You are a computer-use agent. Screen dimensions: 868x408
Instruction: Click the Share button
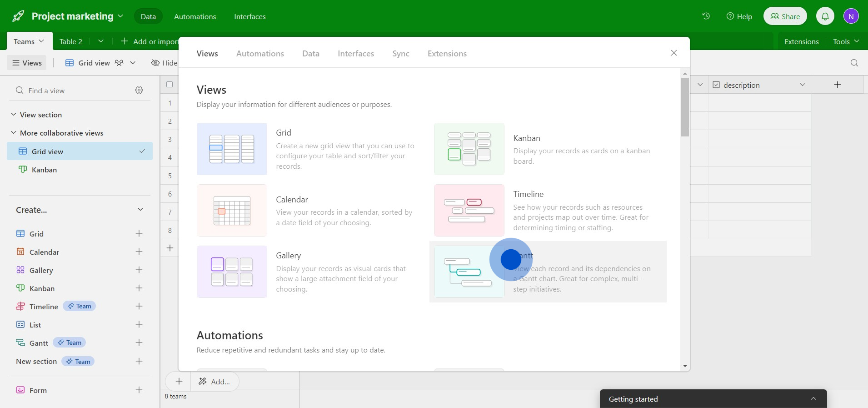[785, 16]
